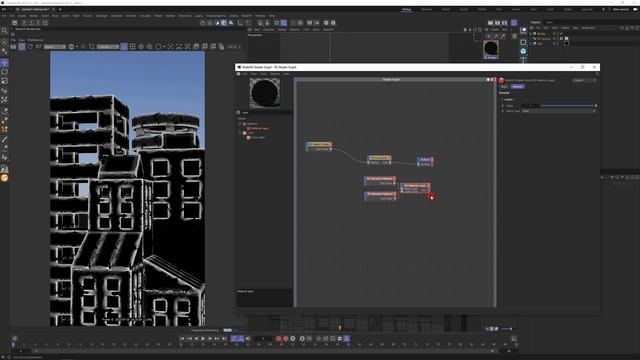Screen dimensions: 640x360
Task: Select the Rotate tool in left toolbar
Action: pos(4,72)
